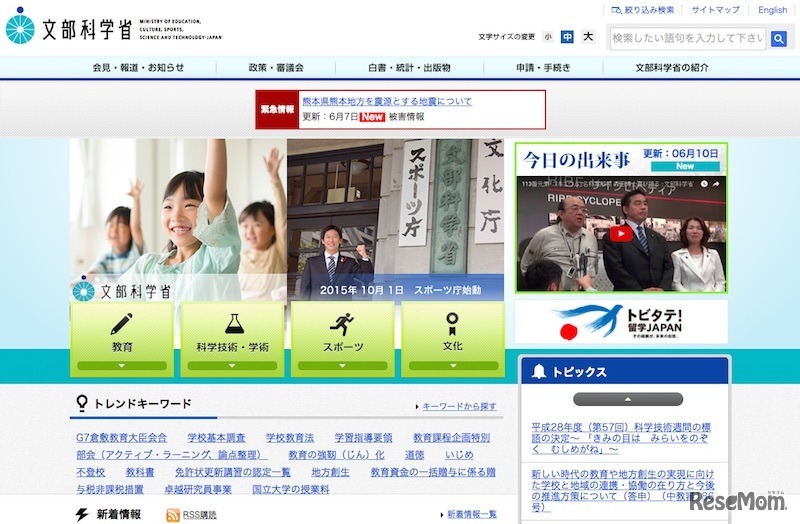Viewport: 800px width, 524px height.
Task: Open the 教育資金の一括贈与 keyword link
Action: 433,472
